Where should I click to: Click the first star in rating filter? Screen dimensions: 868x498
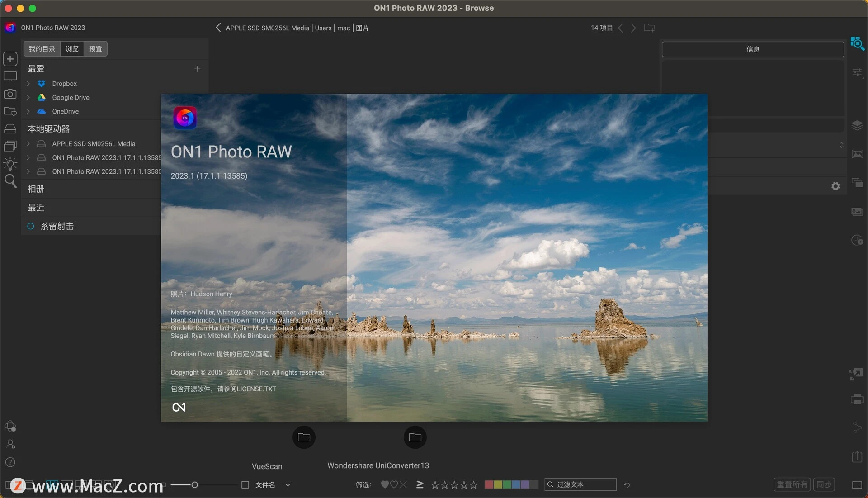pos(435,485)
